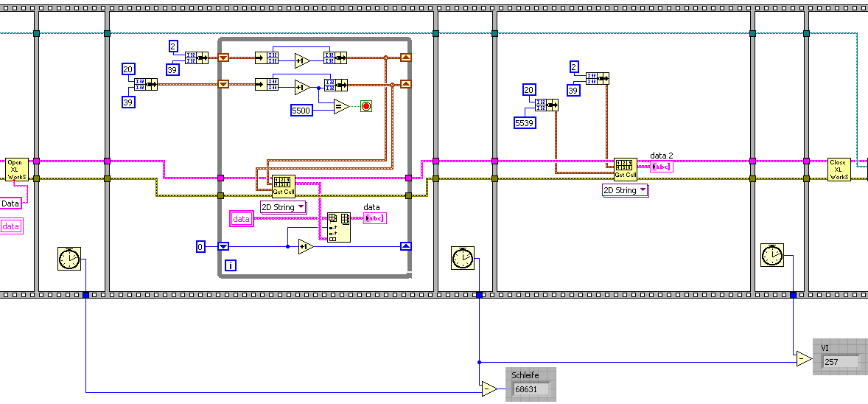Select the replace array subset node near data
The image size is (868, 404).
[x=338, y=228]
